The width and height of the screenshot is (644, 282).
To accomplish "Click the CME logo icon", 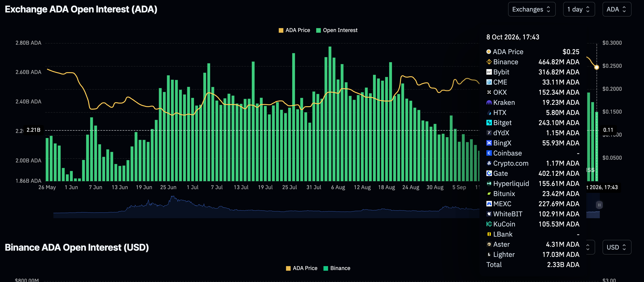I will click(x=489, y=82).
